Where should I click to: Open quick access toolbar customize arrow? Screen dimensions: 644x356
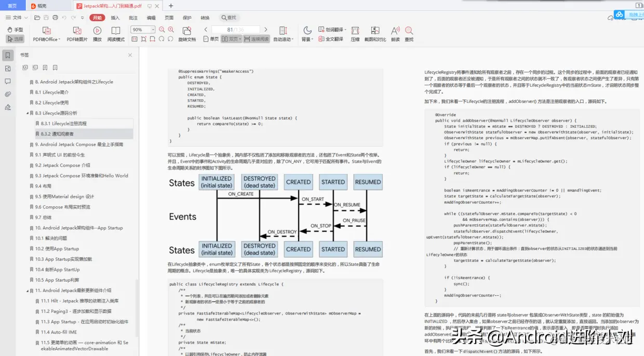83,17
